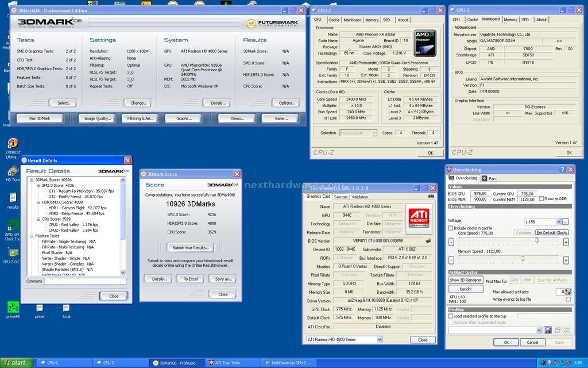Launch the HD Tune desktop shortcut
The height and width of the screenshot is (368, 588).
pos(13,174)
